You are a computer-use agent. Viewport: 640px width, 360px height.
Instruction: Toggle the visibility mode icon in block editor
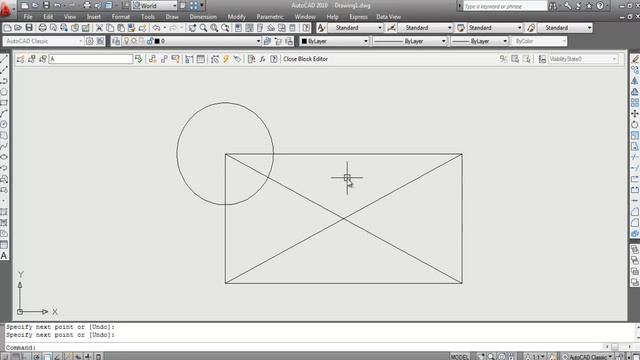(504, 59)
